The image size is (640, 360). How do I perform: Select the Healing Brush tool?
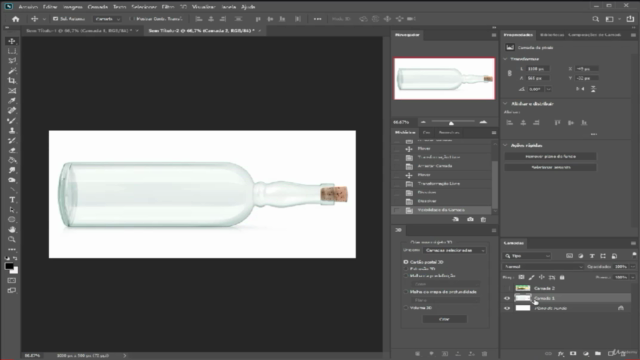point(12,110)
